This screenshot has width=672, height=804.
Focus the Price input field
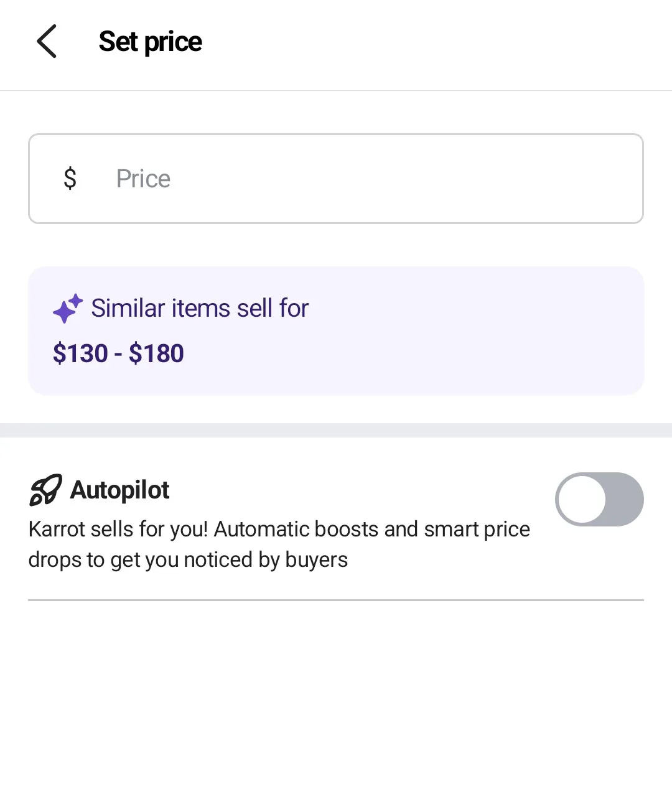(x=373, y=179)
